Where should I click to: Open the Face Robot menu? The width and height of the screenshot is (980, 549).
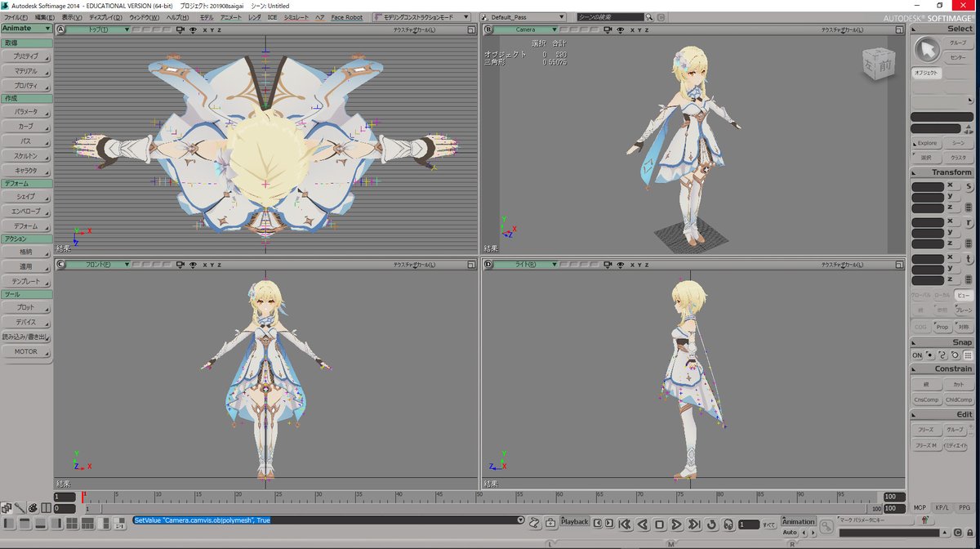pyautogui.click(x=347, y=17)
